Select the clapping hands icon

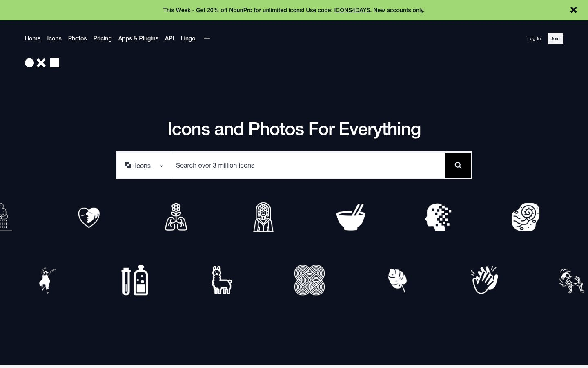(x=484, y=280)
